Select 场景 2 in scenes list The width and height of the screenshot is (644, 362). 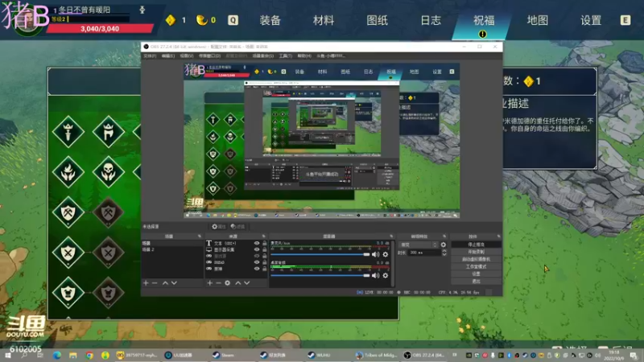tap(171, 249)
